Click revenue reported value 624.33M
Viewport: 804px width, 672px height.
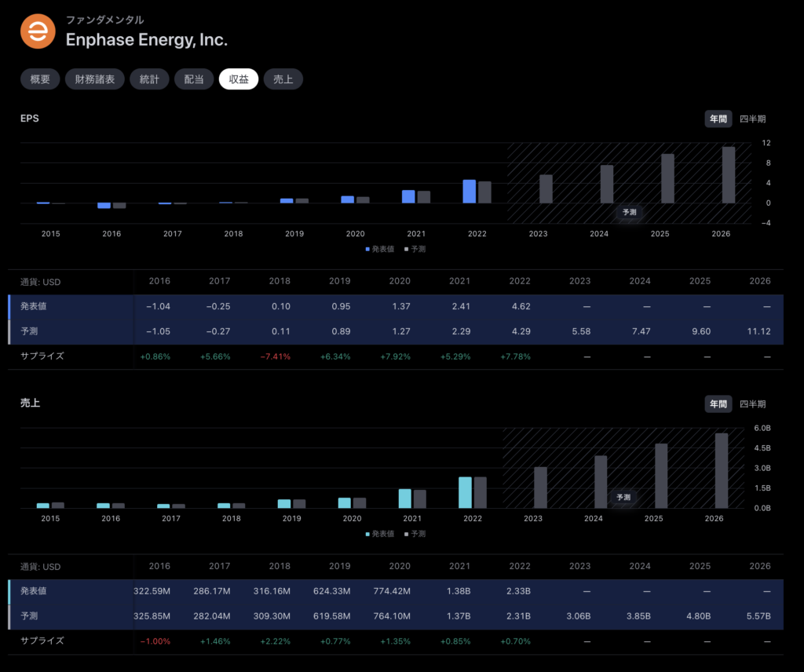coord(332,591)
